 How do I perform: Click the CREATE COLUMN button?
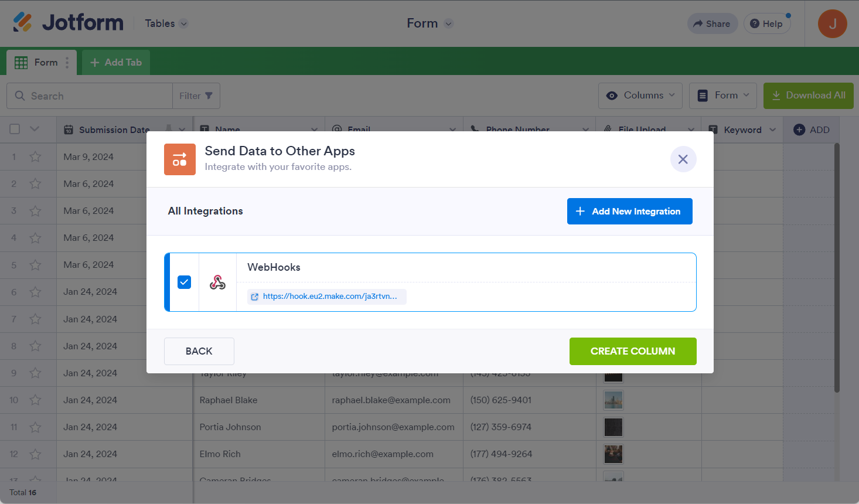(x=633, y=352)
